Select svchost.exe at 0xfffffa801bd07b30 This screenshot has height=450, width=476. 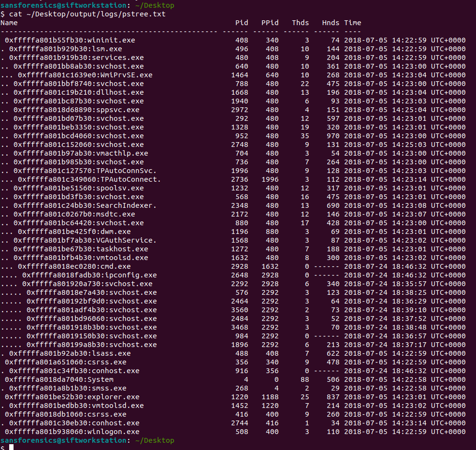tap(79, 119)
